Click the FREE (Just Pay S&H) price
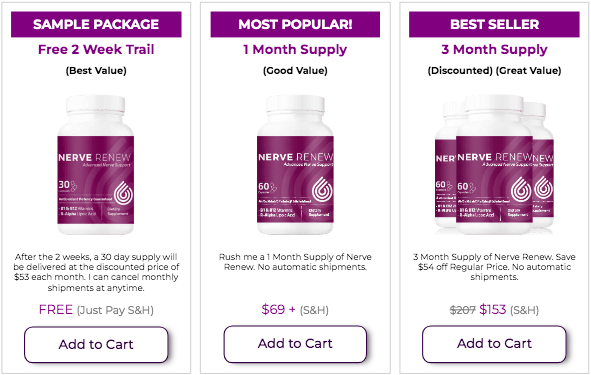Screen dimensions: 591x375 pyautogui.click(x=96, y=310)
